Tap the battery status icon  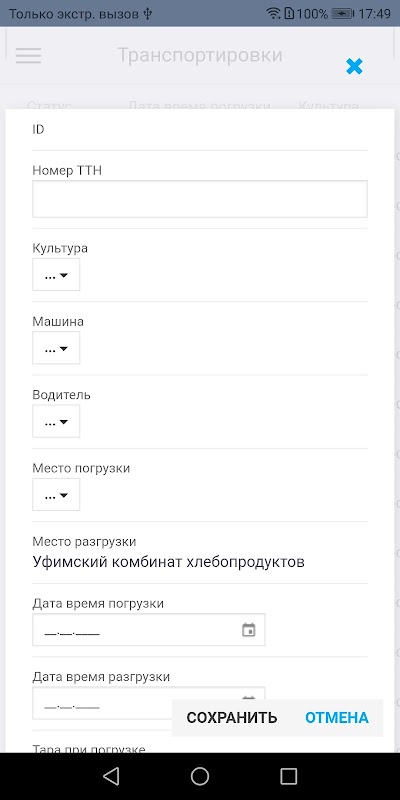pyautogui.click(x=342, y=14)
